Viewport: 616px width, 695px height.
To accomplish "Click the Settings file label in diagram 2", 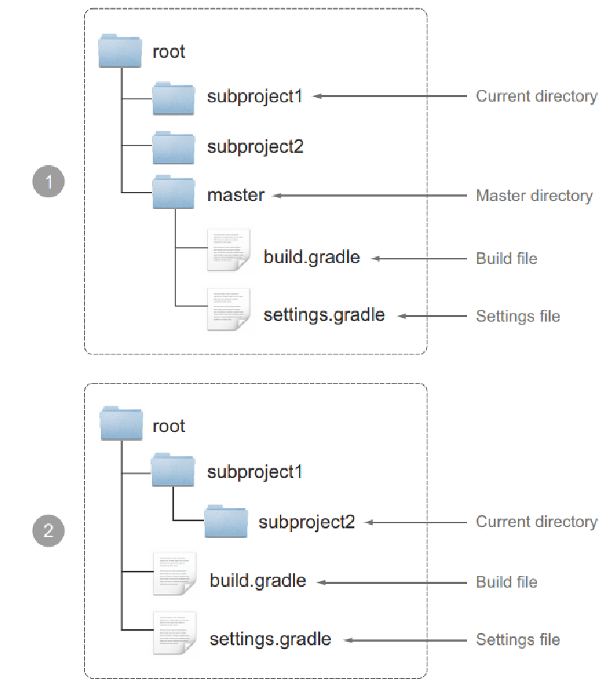I will tap(518, 639).
